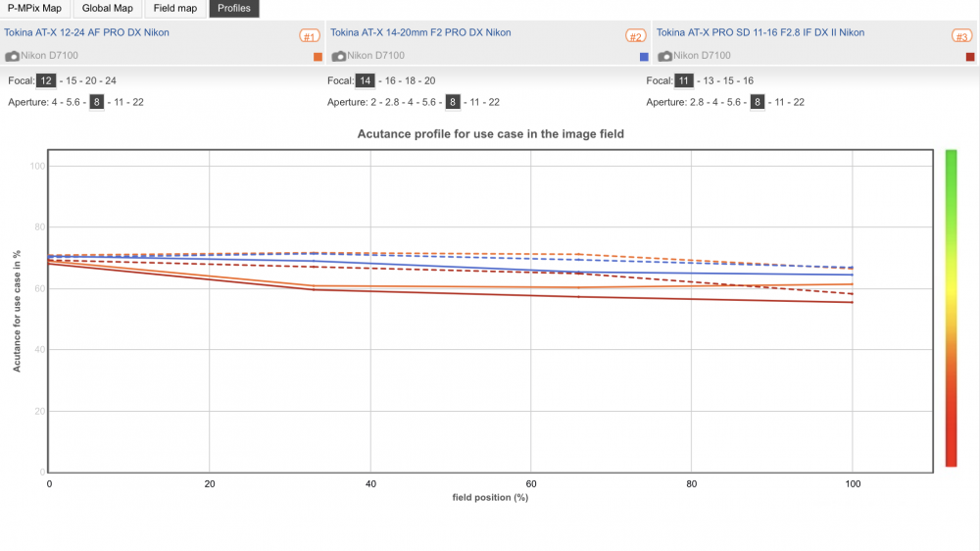This screenshot has height=551, width=980.
Task: Choose aperture 2.8 for lens #3
Action: [x=697, y=102]
